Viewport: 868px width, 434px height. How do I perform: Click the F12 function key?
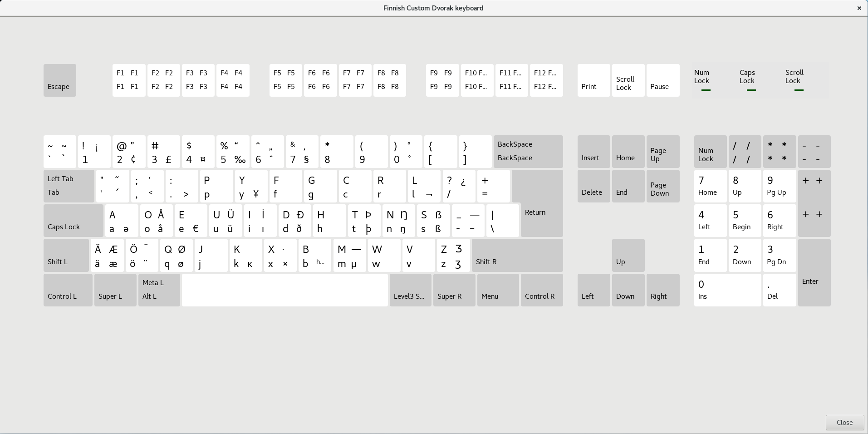tap(546, 80)
